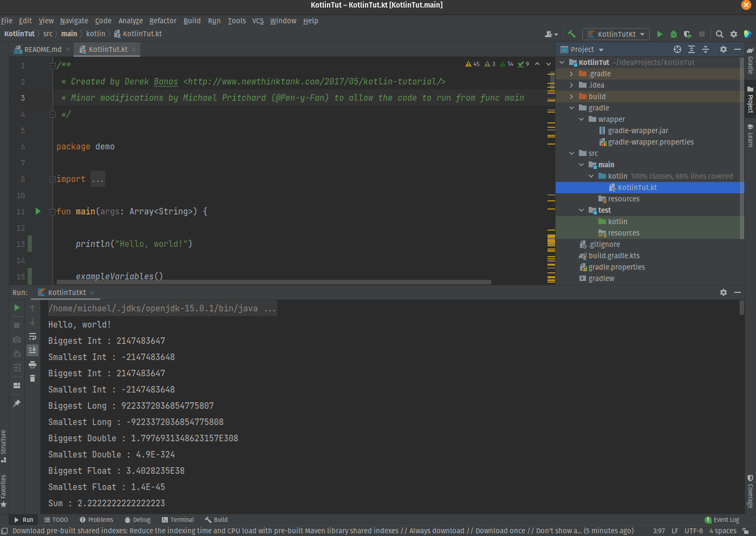Expand the .gradle folder in the tree
756x536 pixels.
571,74
